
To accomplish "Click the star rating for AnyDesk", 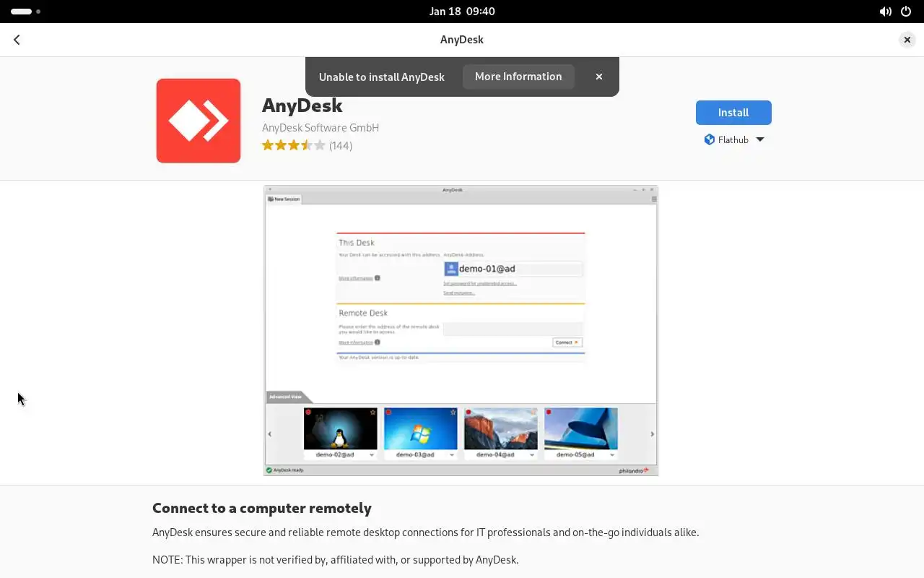I will (294, 145).
